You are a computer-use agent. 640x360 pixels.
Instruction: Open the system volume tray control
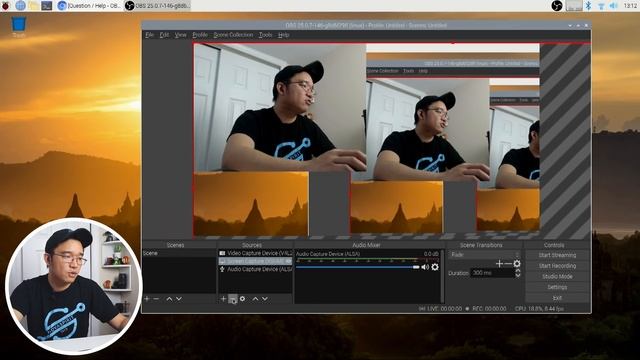[x=613, y=6]
